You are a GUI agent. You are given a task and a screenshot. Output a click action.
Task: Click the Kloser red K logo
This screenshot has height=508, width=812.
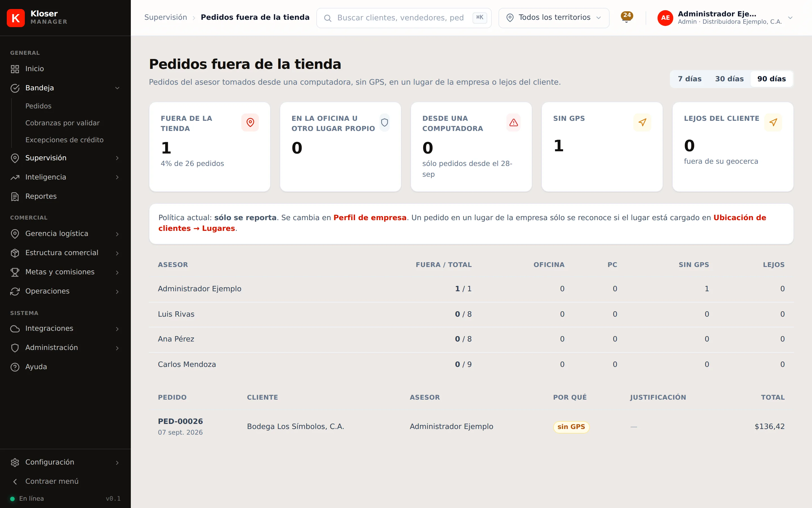tap(16, 18)
